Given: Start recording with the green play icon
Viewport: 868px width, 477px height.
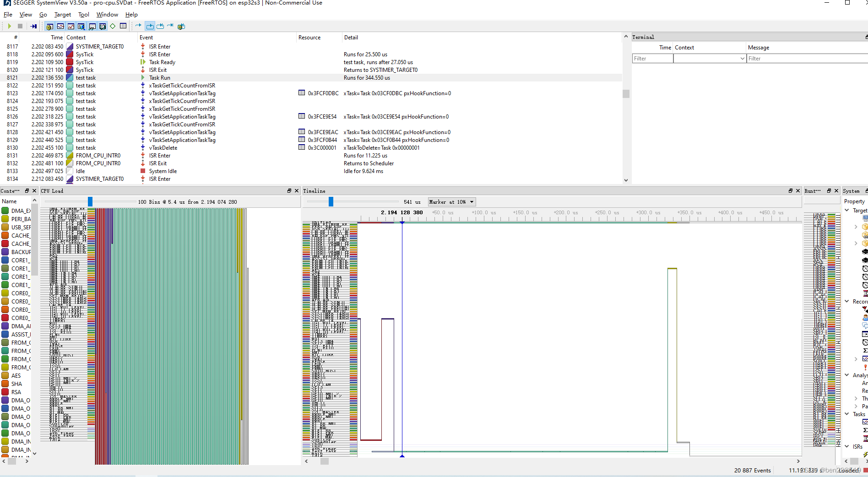Looking at the screenshot, I should [9, 26].
